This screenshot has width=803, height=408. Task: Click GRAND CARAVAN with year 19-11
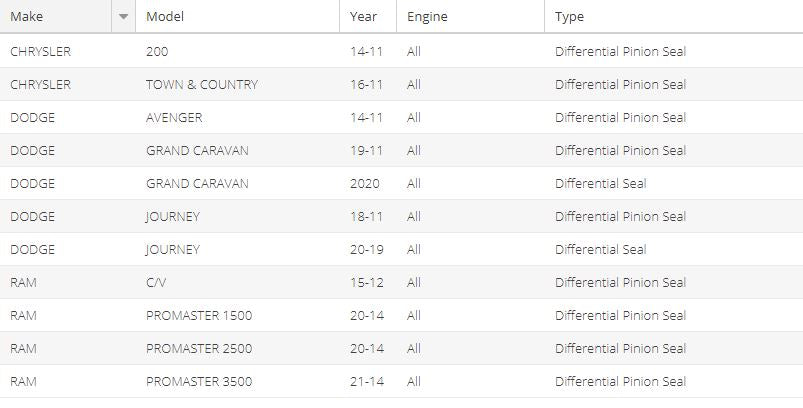[x=197, y=151]
